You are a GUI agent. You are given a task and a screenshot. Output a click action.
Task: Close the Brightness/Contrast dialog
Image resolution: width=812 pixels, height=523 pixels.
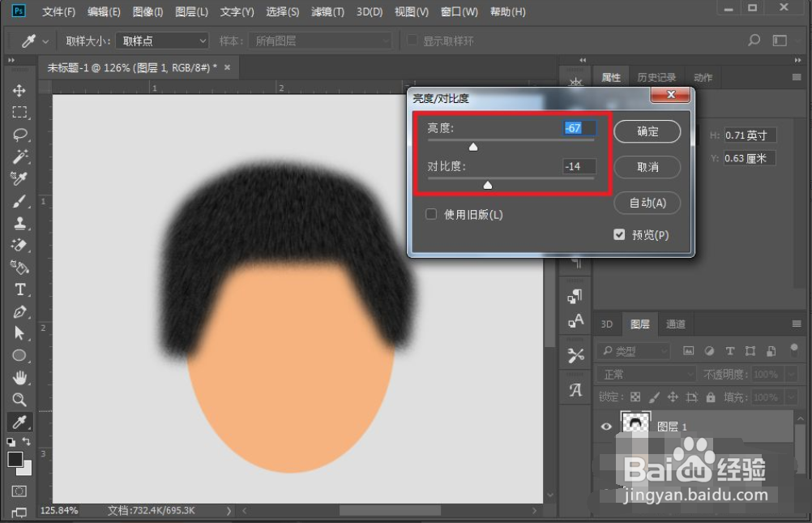click(670, 94)
